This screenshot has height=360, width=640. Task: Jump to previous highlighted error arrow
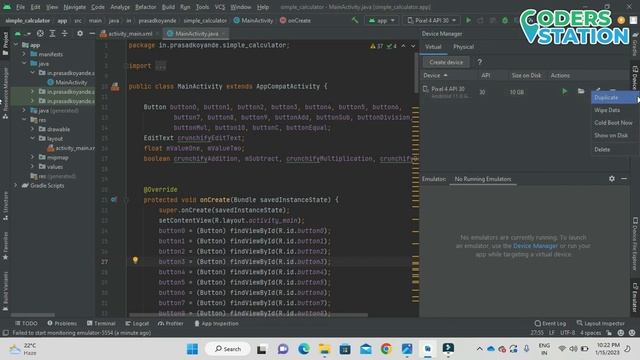click(403, 46)
